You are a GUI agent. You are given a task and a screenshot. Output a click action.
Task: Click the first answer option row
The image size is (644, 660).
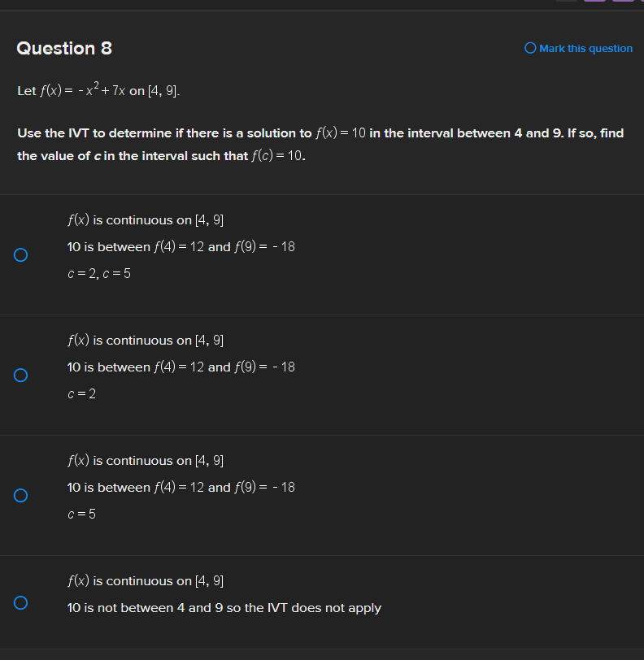(x=322, y=254)
